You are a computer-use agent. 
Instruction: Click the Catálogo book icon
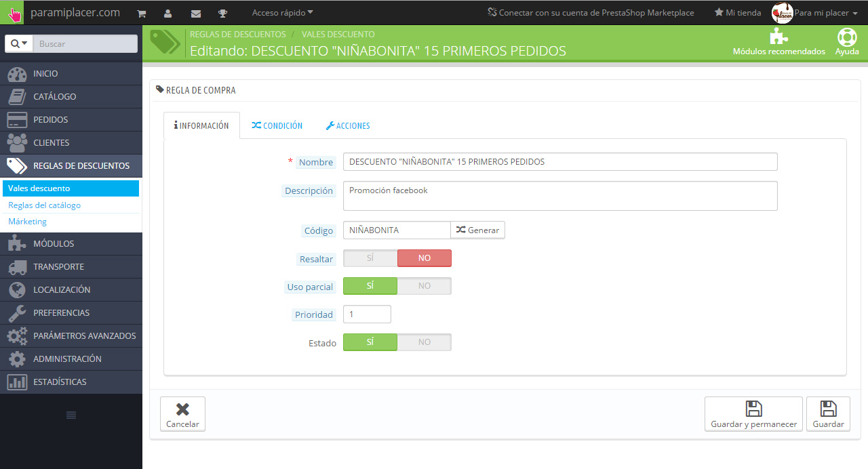17,96
